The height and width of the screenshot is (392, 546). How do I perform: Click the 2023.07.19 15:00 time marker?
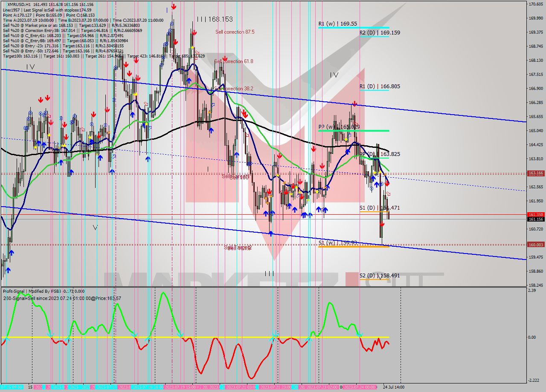pyautogui.click(x=179, y=387)
